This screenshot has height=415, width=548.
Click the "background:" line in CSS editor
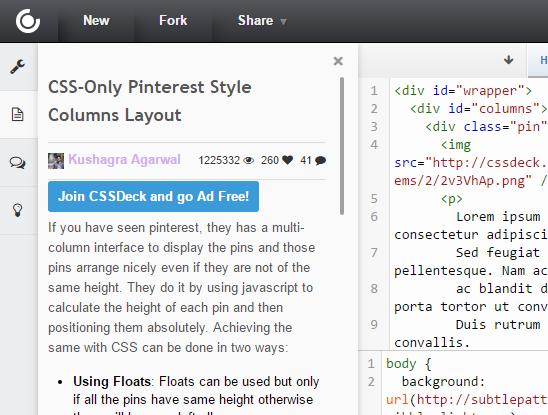tap(443, 382)
